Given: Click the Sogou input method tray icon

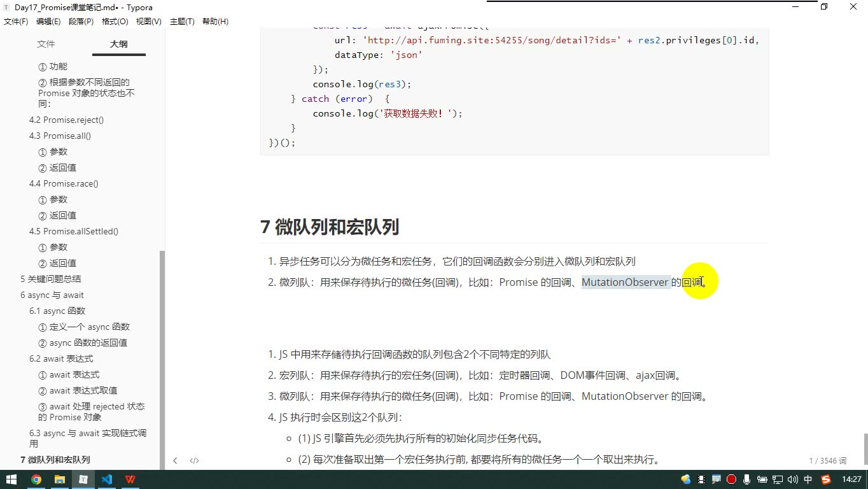Looking at the screenshot, I should click(x=826, y=479).
